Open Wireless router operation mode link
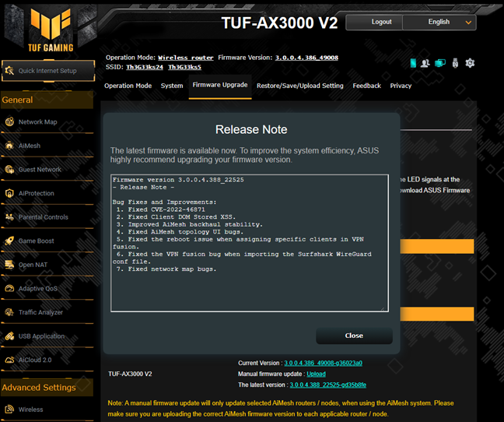504x422 pixels. click(186, 58)
